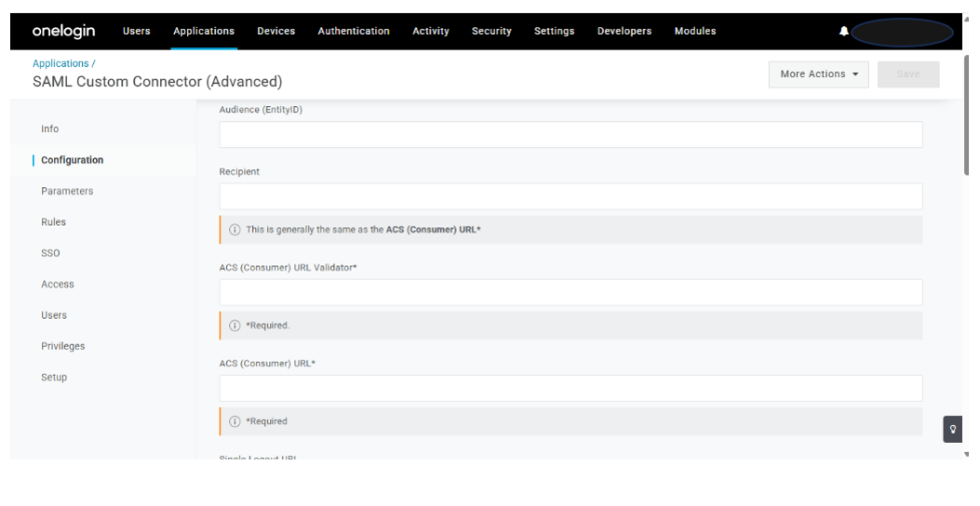This screenshot has height=506, width=980.
Task: Select the Privileges sidebar tab
Action: pyautogui.click(x=62, y=346)
